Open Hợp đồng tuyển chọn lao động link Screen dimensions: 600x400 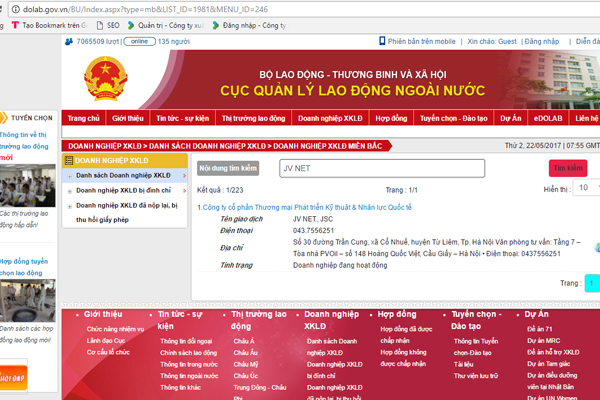click(x=24, y=267)
